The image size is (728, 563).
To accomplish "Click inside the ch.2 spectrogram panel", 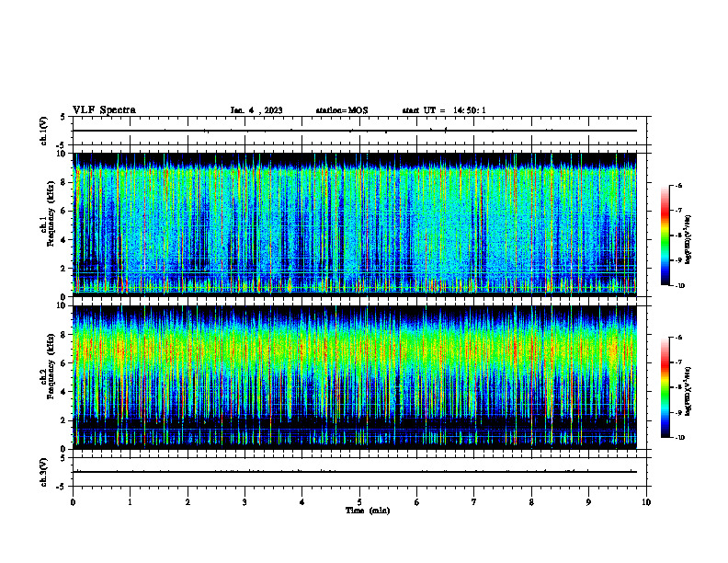I will pyautogui.click(x=355, y=377).
